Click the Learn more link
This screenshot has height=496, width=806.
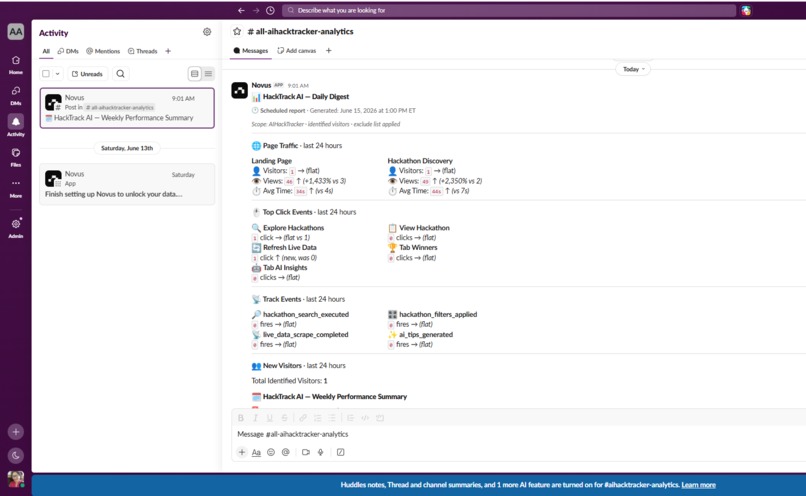click(x=698, y=485)
